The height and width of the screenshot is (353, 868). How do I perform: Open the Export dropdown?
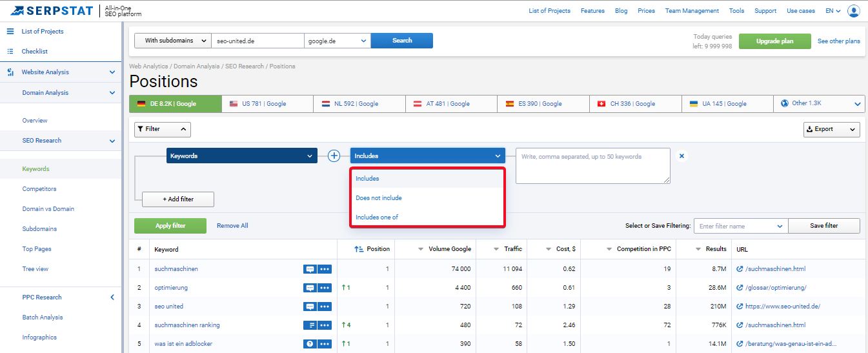[x=832, y=129]
